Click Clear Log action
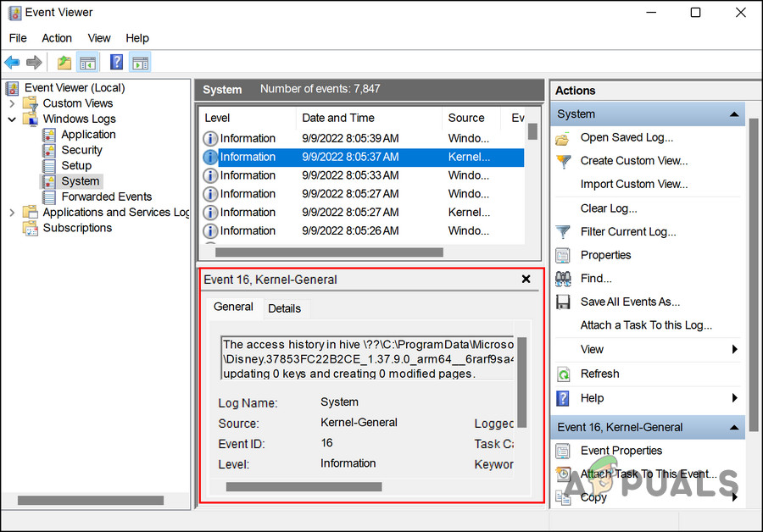763x532 pixels. (x=609, y=208)
